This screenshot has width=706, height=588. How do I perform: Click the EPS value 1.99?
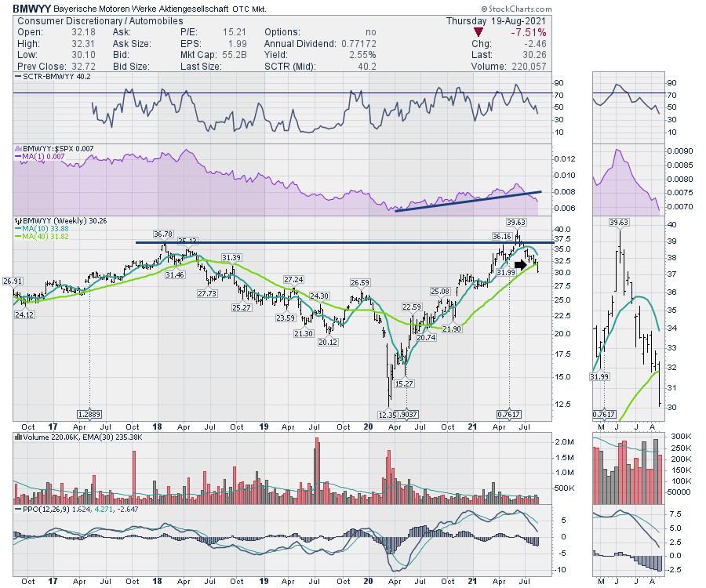tap(237, 44)
